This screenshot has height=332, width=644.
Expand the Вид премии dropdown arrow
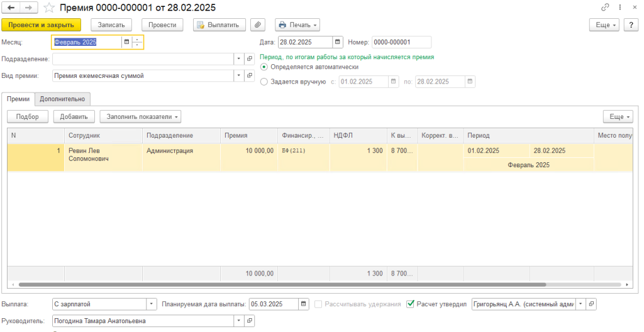(240, 75)
